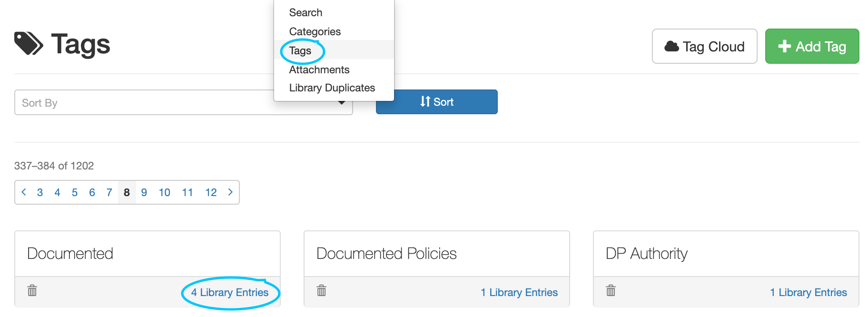Image resolution: width=868 pixels, height=317 pixels.
Task: View 1 Library Entries for DP Authority
Action: pyautogui.click(x=808, y=292)
